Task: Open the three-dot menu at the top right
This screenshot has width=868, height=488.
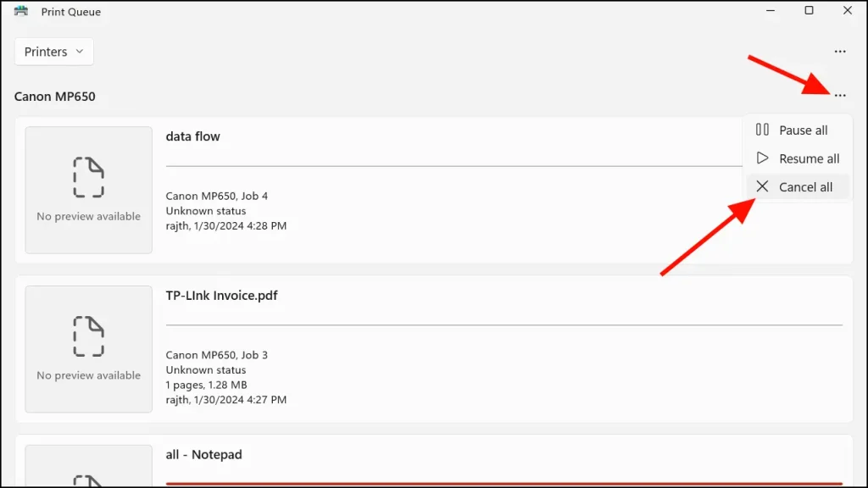Action: (839, 51)
